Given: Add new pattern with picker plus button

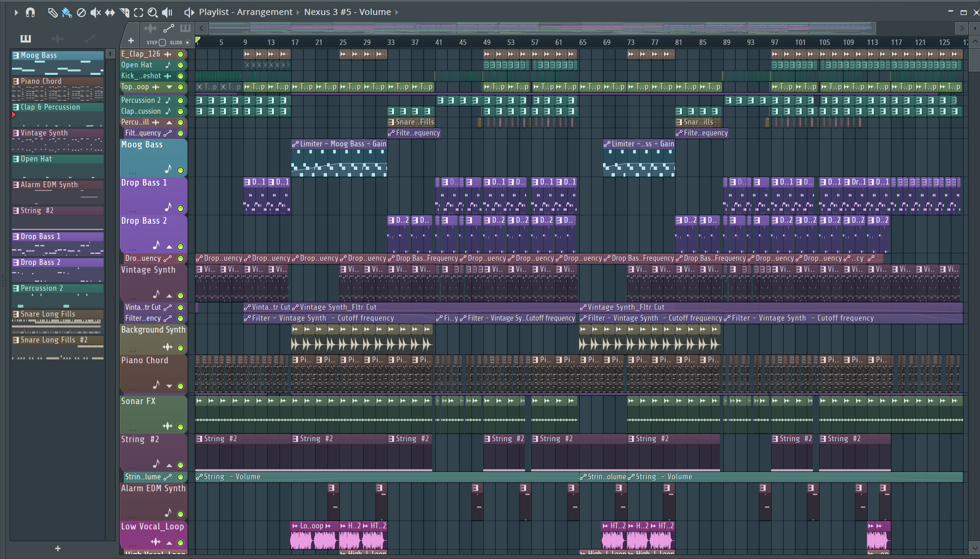Looking at the screenshot, I should tap(58, 548).
